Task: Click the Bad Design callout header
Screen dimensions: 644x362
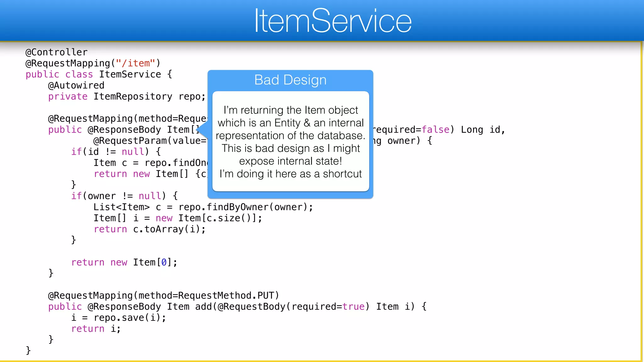Action: tap(290, 80)
